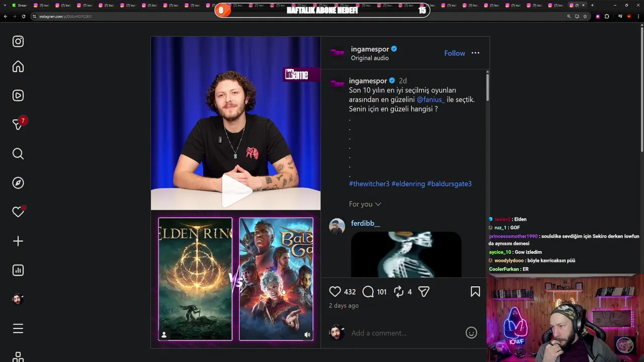Open post options three-dots menu
This screenshot has height=362, width=644.
pyautogui.click(x=475, y=53)
